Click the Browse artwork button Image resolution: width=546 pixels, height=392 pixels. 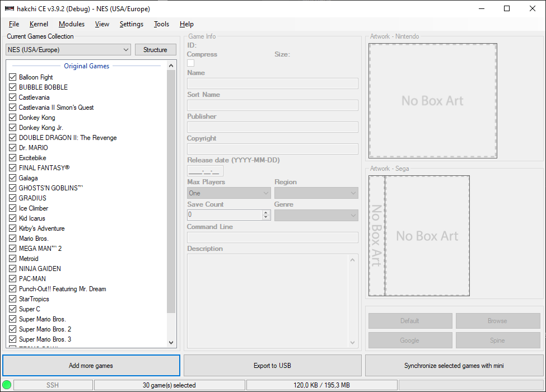(498, 321)
